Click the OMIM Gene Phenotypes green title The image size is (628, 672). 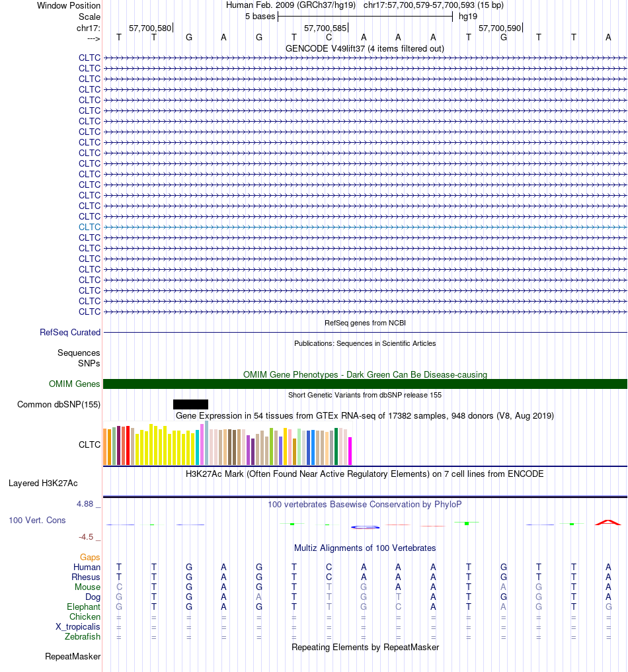click(x=365, y=375)
